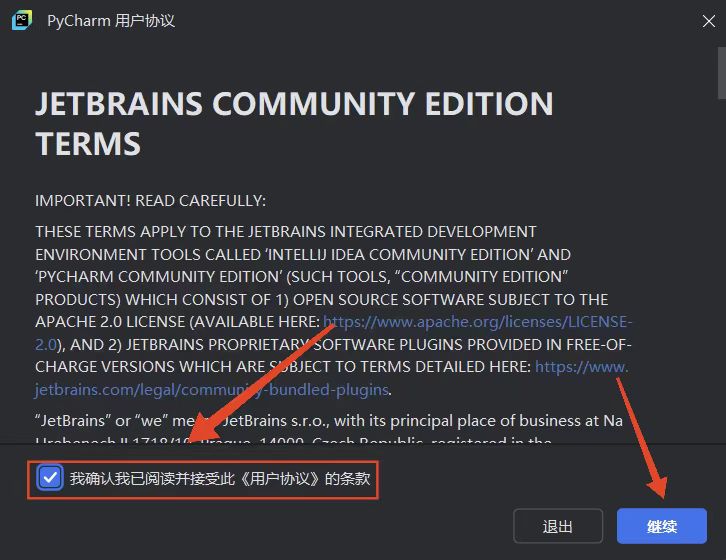Open the Apache 2.0 license link

click(477, 322)
